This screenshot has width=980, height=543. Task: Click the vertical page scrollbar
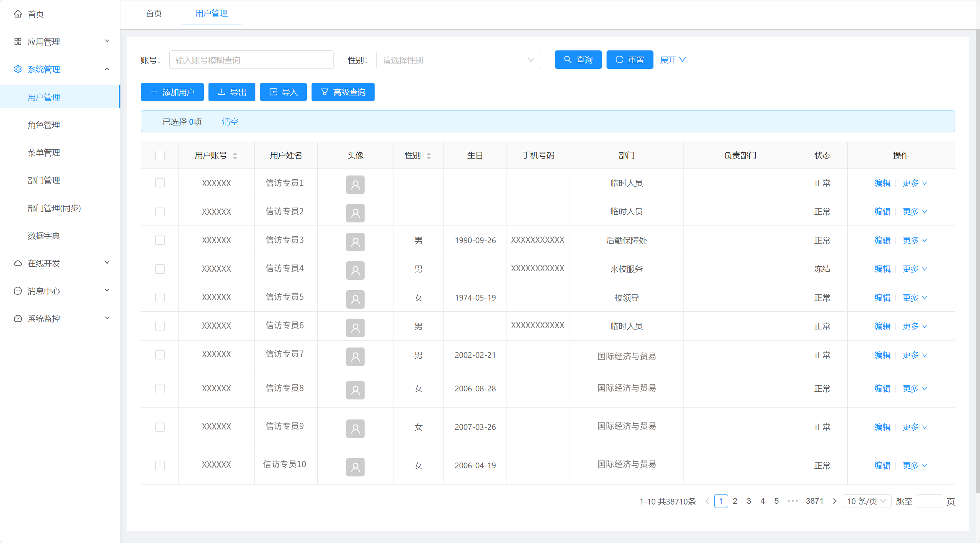pos(977,262)
